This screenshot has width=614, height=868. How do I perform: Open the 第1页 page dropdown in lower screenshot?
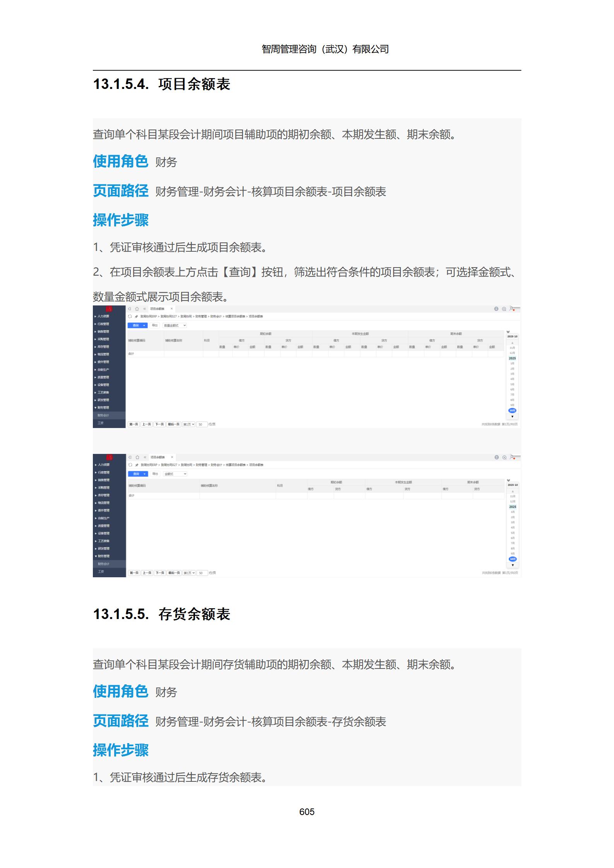click(x=189, y=573)
